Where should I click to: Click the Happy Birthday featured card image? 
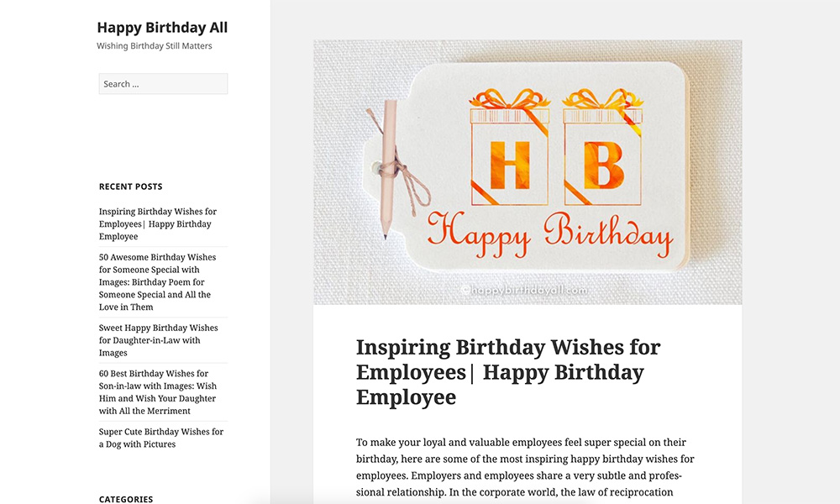pyautogui.click(x=528, y=172)
